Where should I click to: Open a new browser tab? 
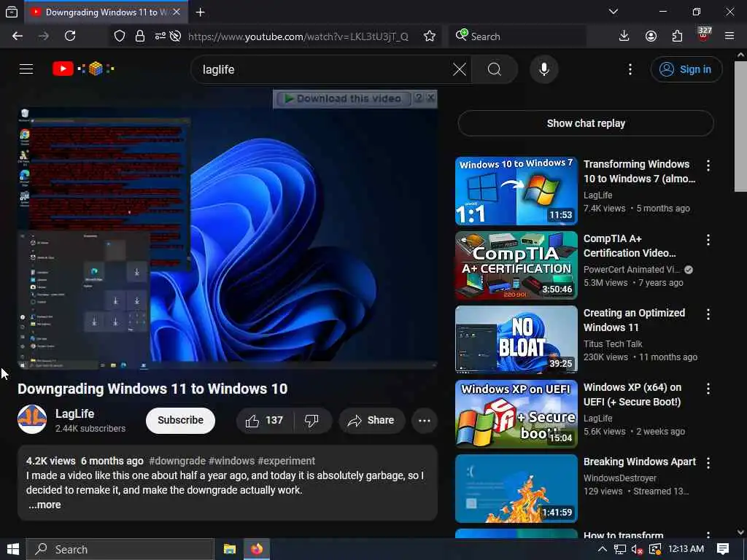coord(201,12)
